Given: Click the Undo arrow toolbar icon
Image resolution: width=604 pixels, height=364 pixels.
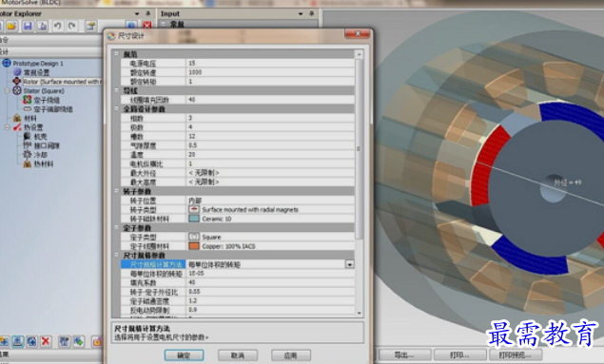Looking at the screenshot, I should [57, 26].
